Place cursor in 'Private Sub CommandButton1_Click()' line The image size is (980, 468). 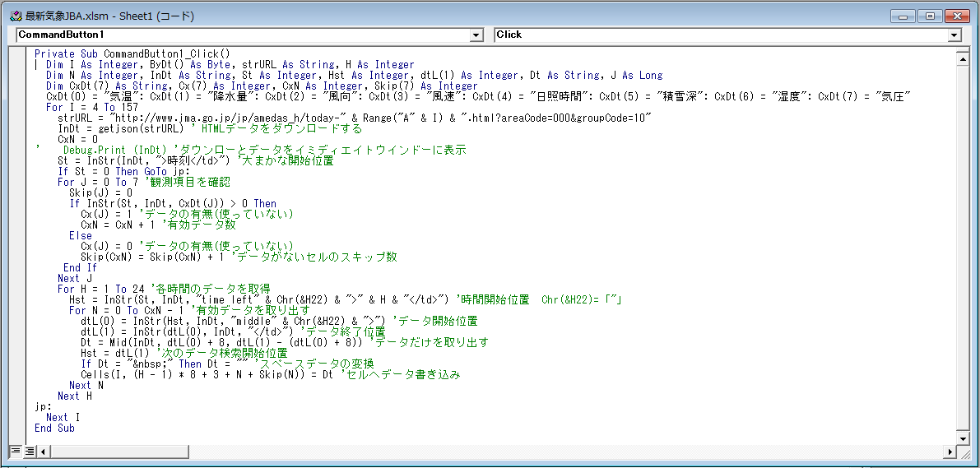tap(132, 53)
